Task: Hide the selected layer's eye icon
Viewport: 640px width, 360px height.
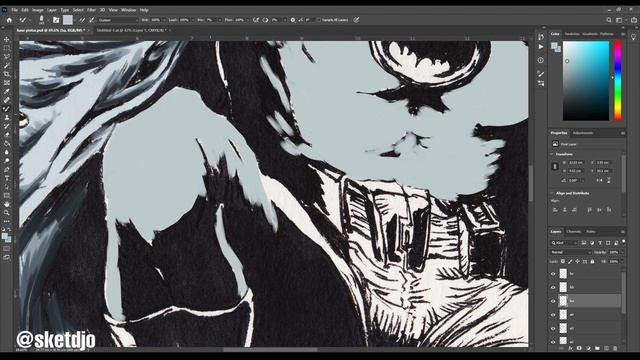Action: (x=553, y=301)
